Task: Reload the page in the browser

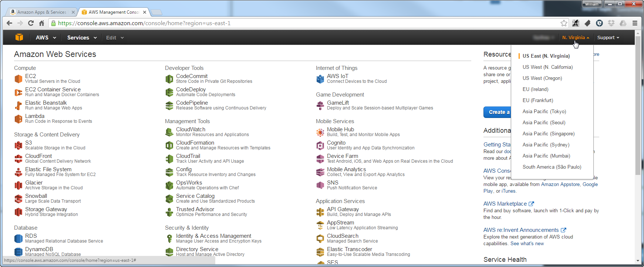Action: pyautogui.click(x=31, y=23)
